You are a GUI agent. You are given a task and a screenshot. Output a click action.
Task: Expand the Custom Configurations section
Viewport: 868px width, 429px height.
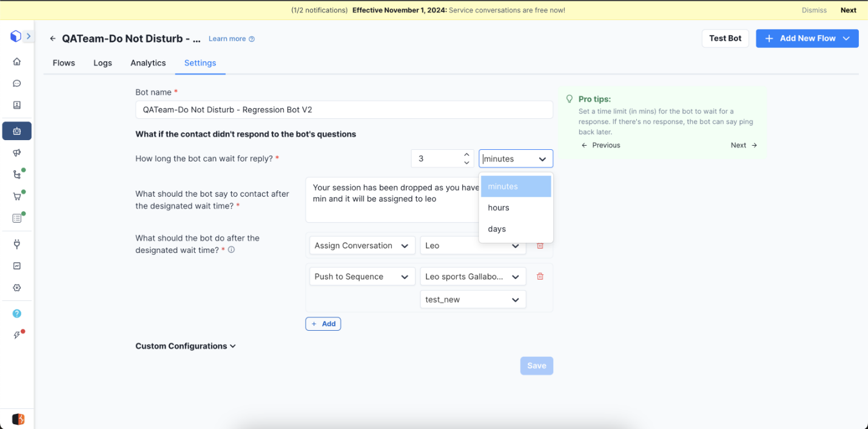click(186, 346)
